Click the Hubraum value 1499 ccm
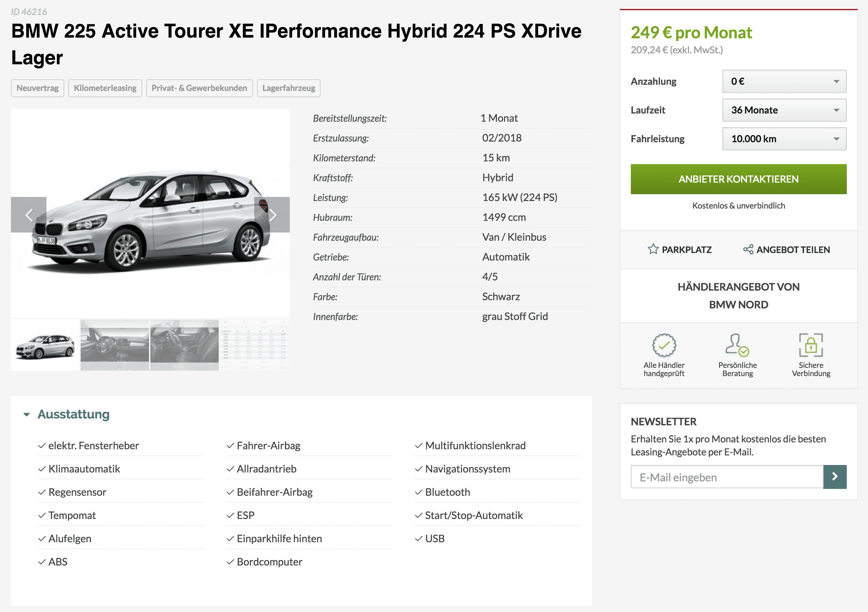Screen dimensions: 868x612 coord(504,217)
